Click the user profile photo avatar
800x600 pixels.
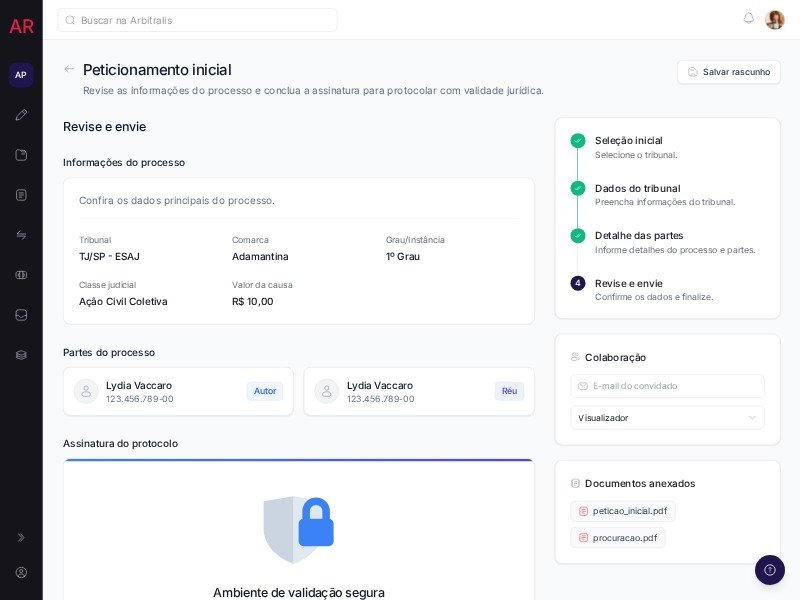[x=774, y=20]
